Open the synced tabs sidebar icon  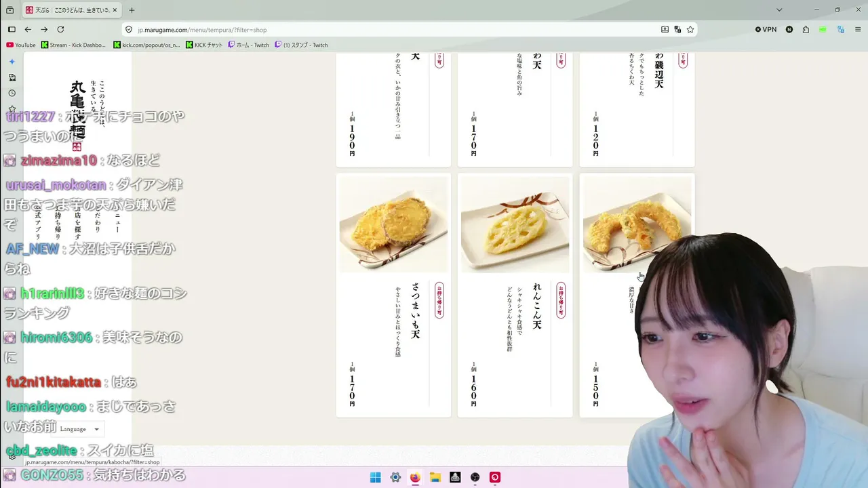tap(12, 77)
